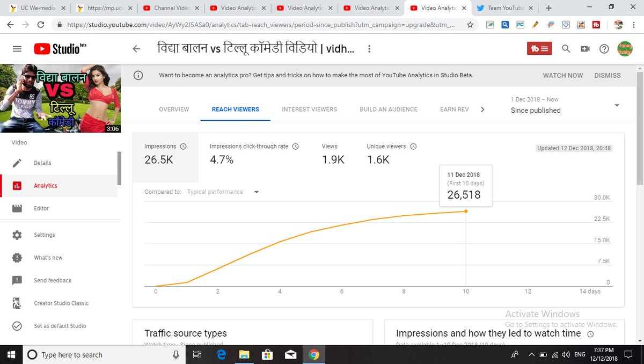Click the blue magnifier extension icon
This screenshot has width=644, height=364.
pos(506,25)
